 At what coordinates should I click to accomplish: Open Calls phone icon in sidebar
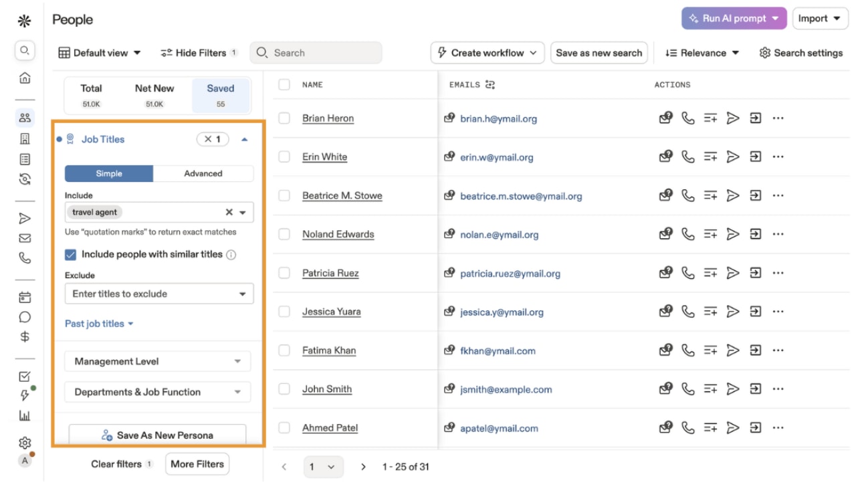25,258
